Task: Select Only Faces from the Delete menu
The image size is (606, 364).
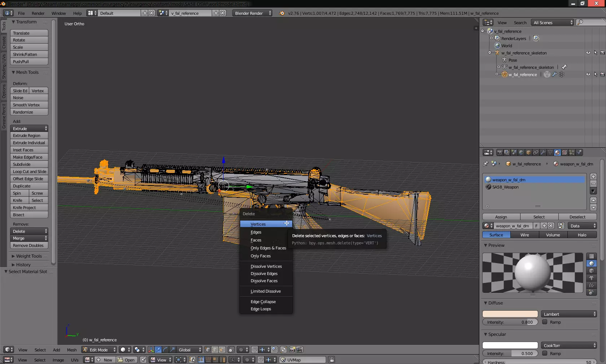Action: (260, 256)
